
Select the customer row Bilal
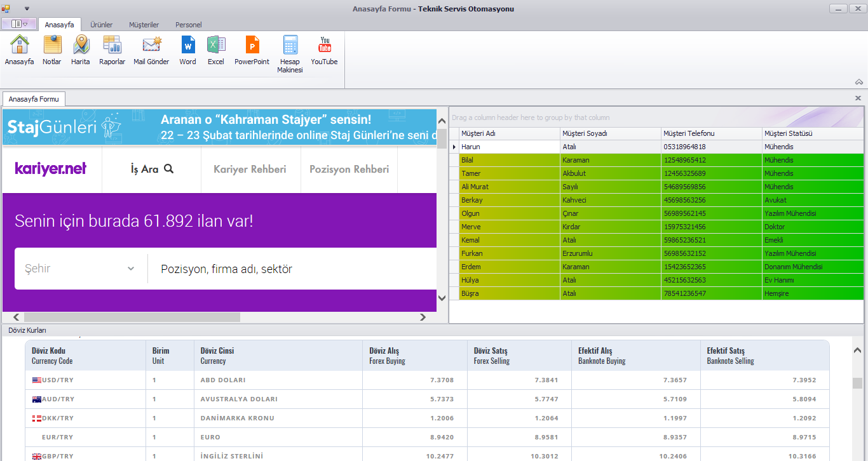click(x=656, y=160)
